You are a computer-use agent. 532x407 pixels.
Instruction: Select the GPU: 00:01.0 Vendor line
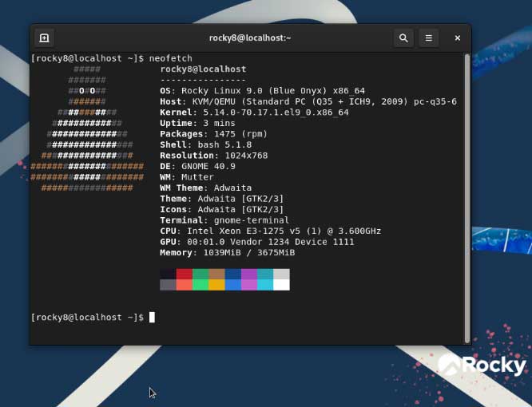pyautogui.click(x=257, y=242)
